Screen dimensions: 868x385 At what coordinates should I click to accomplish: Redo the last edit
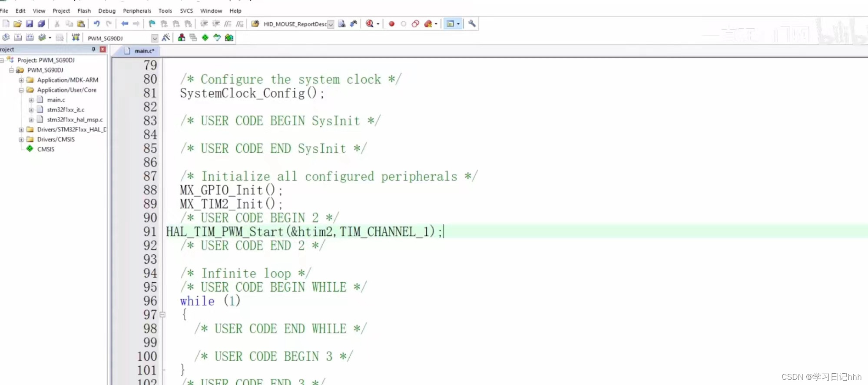click(x=109, y=24)
